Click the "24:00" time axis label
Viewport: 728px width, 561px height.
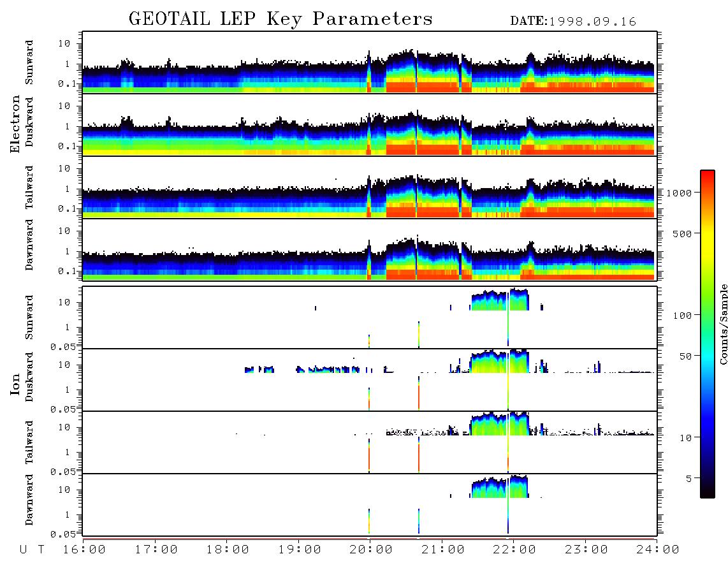coord(658,550)
